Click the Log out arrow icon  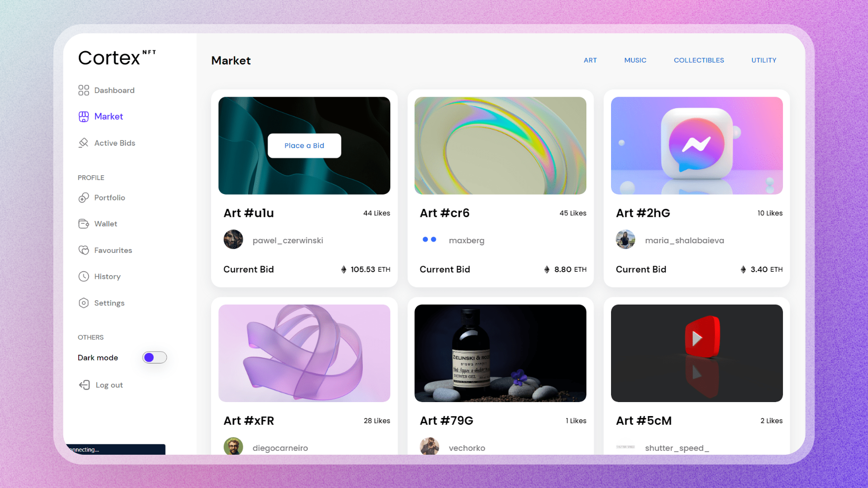(x=85, y=385)
